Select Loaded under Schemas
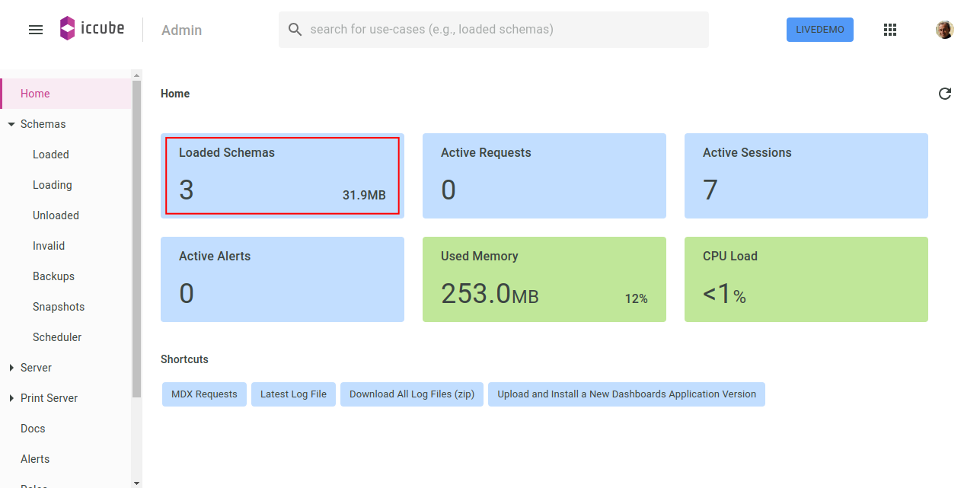Image resolution: width=980 pixels, height=488 pixels. pos(51,155)
